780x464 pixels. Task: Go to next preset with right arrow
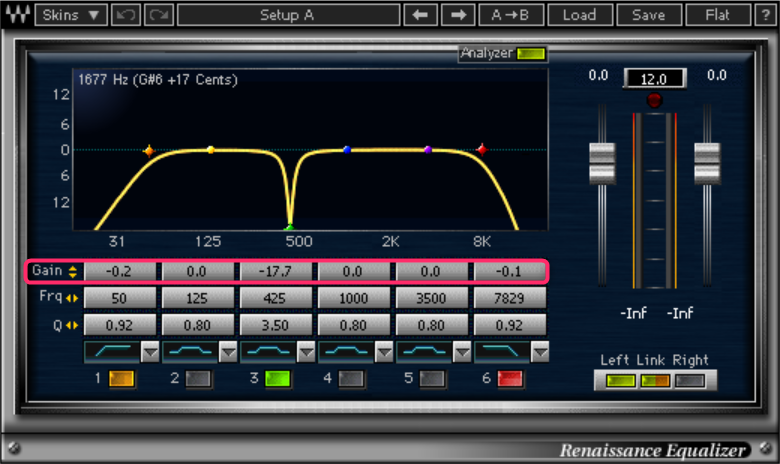click(458, 15)
